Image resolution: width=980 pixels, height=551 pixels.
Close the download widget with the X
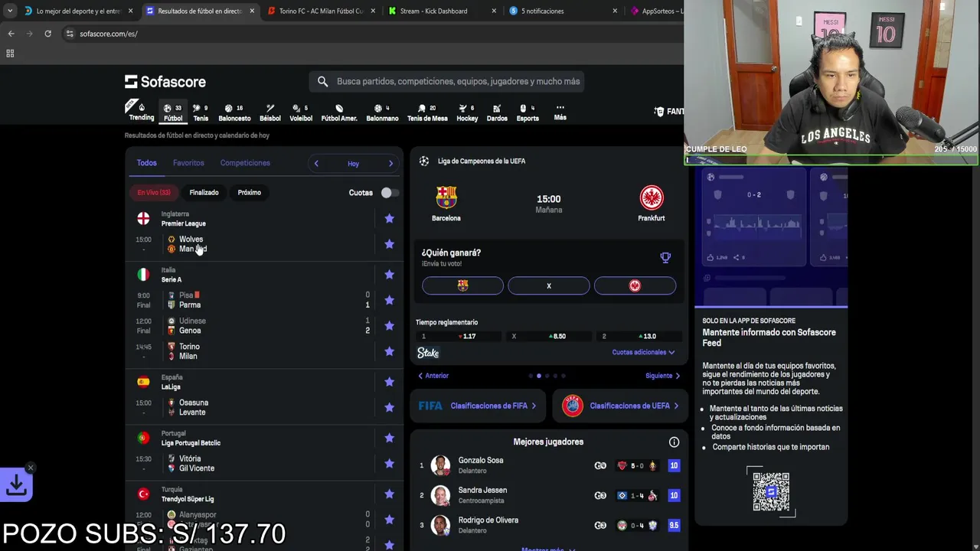(31, 468)
